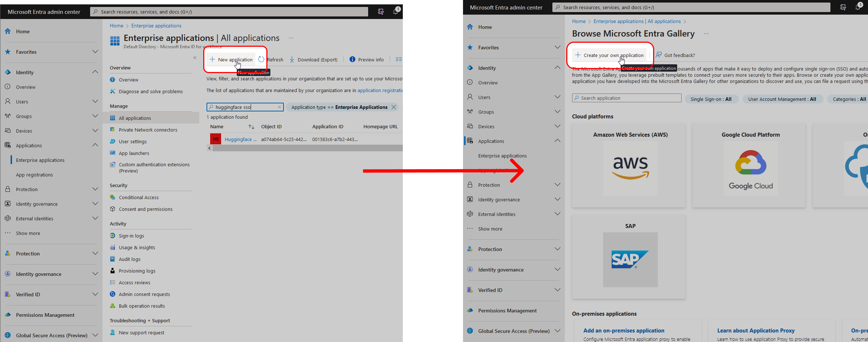This screenshot has width=868, height=342.
Task: Open Single Sign-on filter dropdown
Action: click(x=711, y=99)
